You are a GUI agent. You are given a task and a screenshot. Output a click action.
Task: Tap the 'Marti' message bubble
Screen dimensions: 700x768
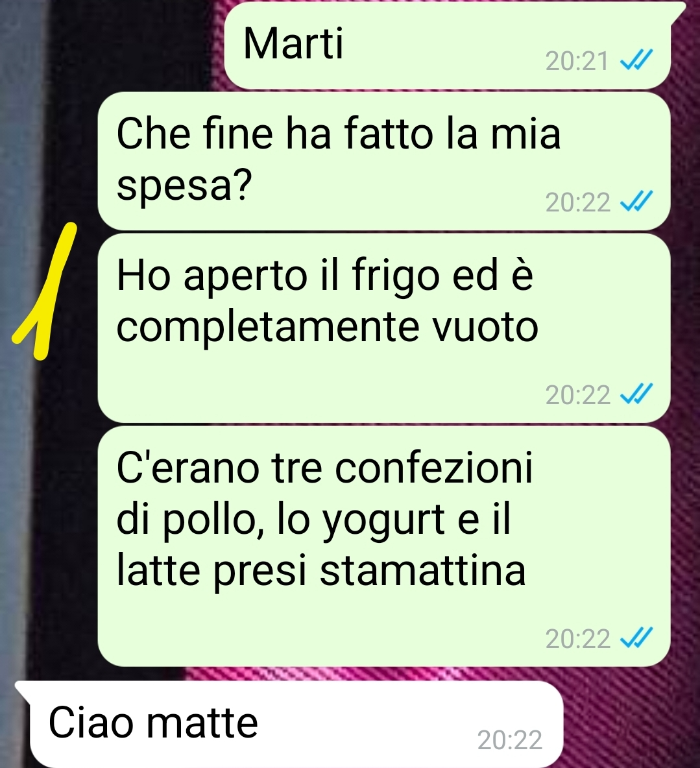[448, 45]
